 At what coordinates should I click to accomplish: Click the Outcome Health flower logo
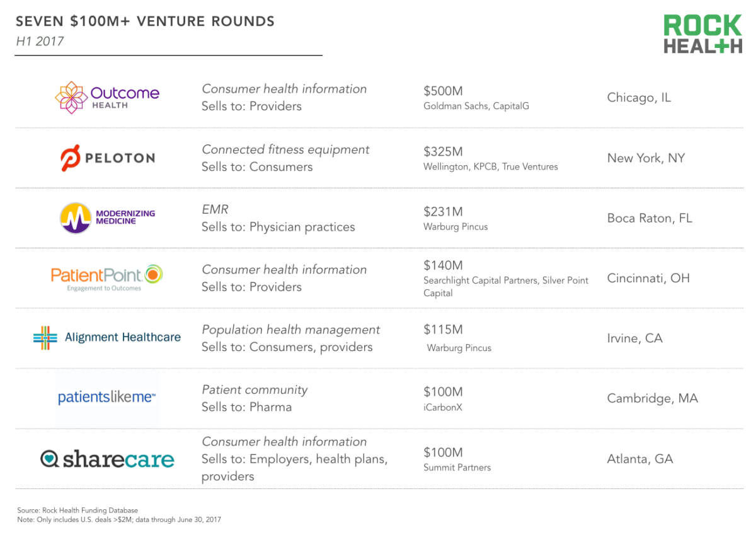[x=71, y=98]
